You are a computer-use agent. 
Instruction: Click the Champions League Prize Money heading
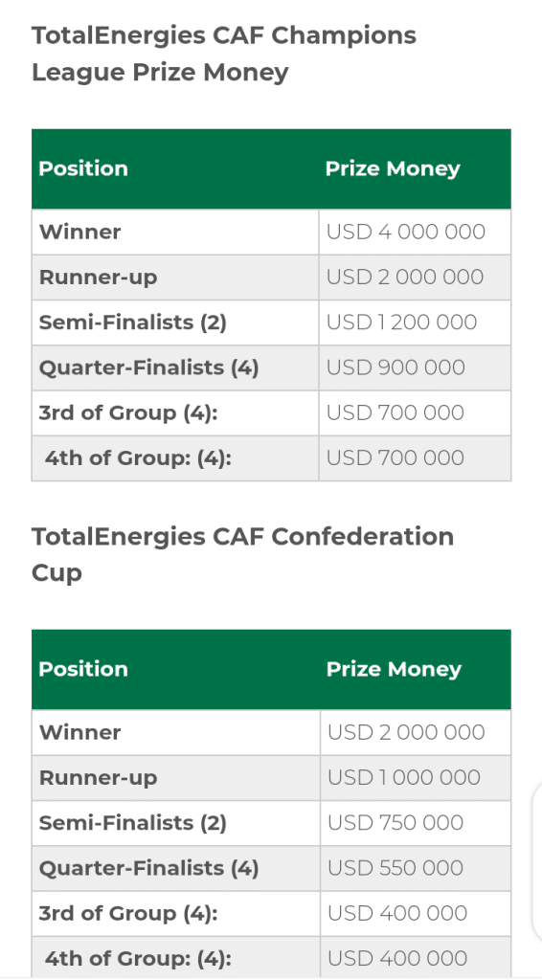[x=224, y=54]
